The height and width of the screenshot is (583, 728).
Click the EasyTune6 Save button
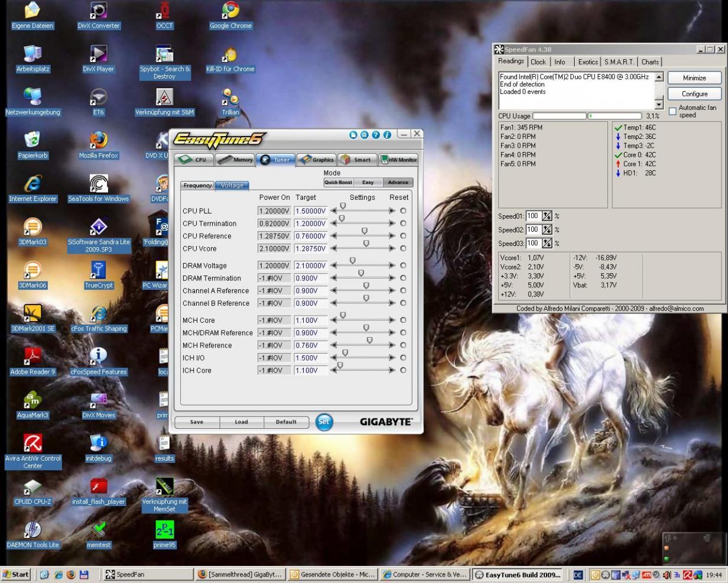pos(197,422)
